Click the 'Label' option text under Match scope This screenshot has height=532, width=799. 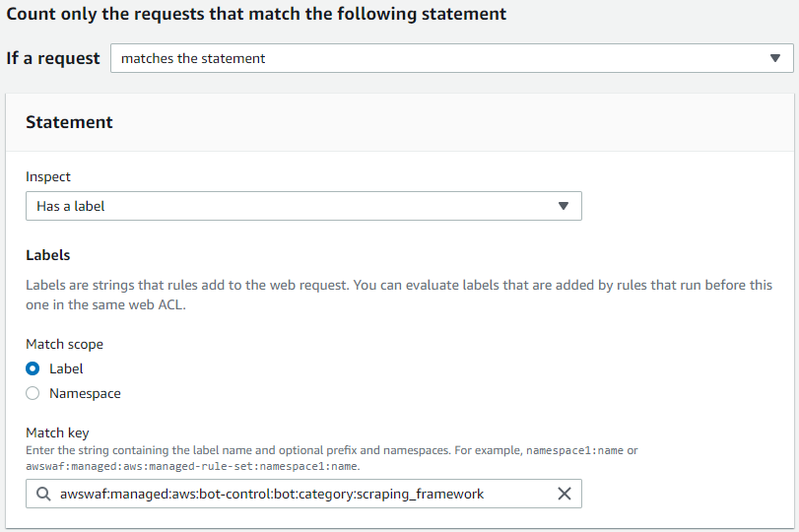coord(66,368)
